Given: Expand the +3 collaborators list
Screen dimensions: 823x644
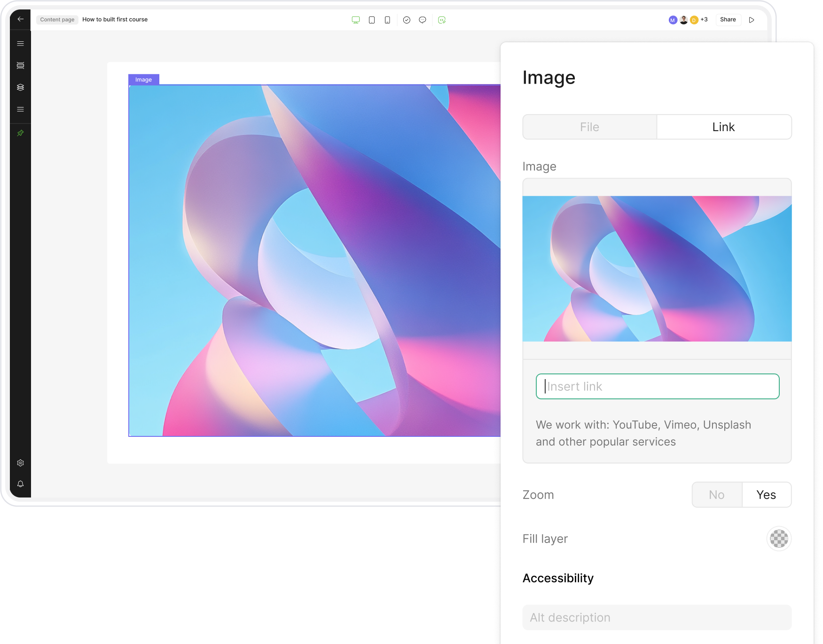Looking at the screenshot, I should pos(704,20).
